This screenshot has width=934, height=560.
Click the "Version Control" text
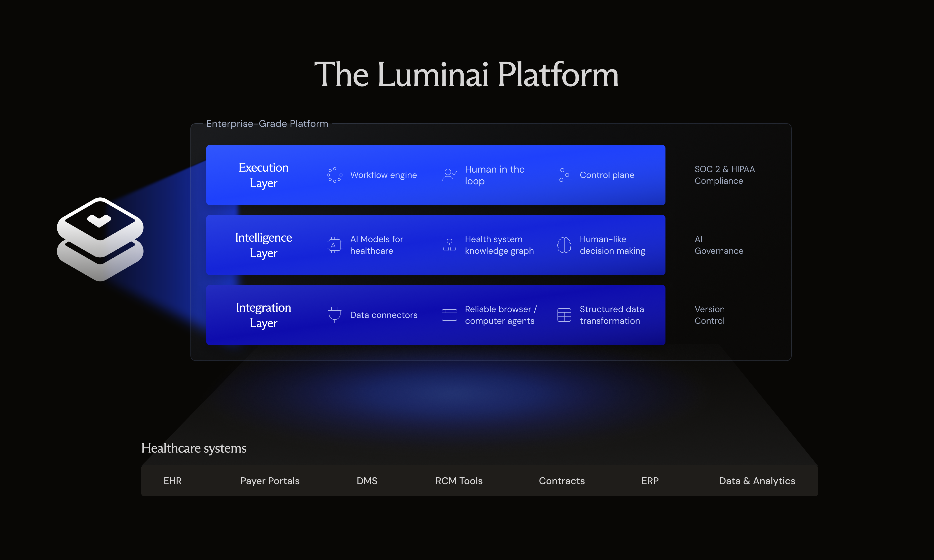709,315
